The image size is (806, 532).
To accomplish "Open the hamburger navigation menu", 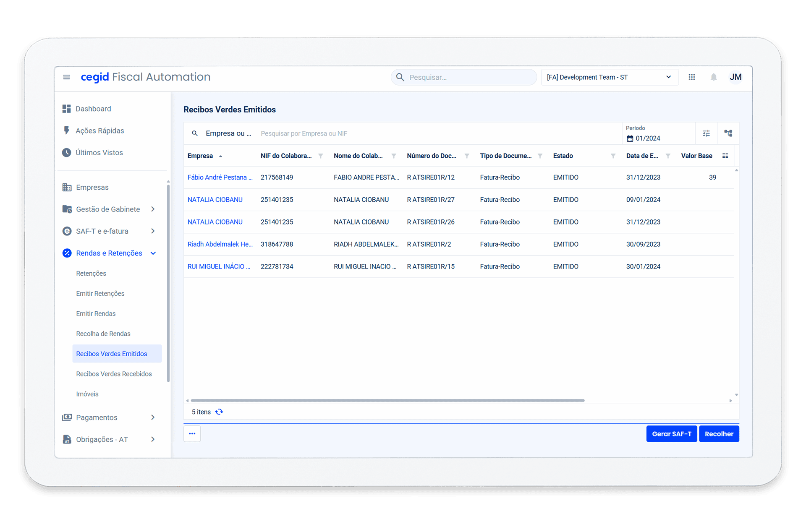I will click(66, 77).
